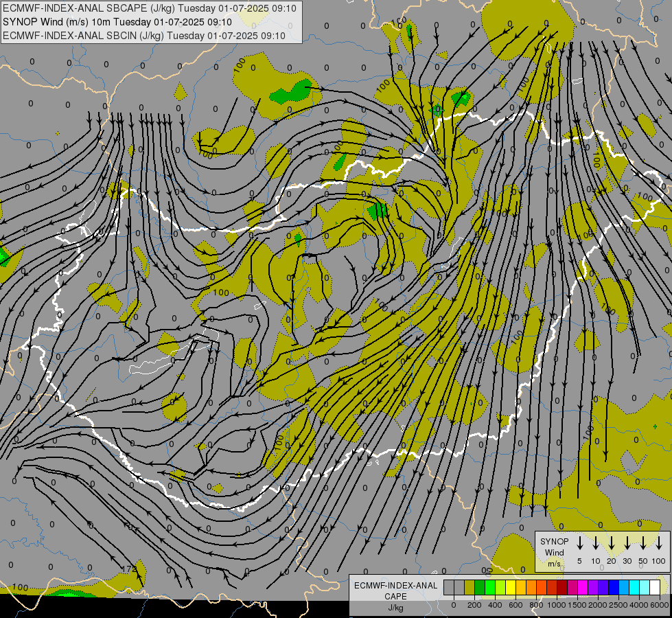The image size is (672, 618).
Task: Click the value 10 in wind legend
Action: 596,561
